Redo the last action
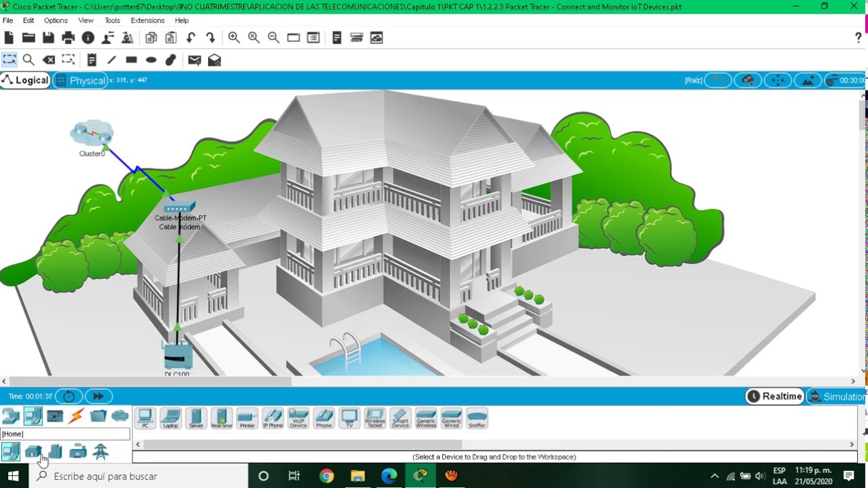The height and width of the screenshot is (488, 868). [x=210, y=38]
